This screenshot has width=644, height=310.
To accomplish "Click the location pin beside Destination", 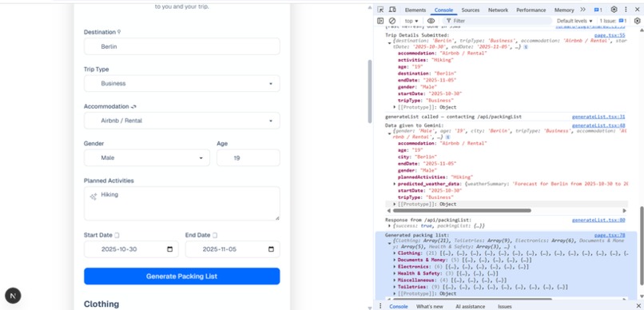I will coord(119,32).
